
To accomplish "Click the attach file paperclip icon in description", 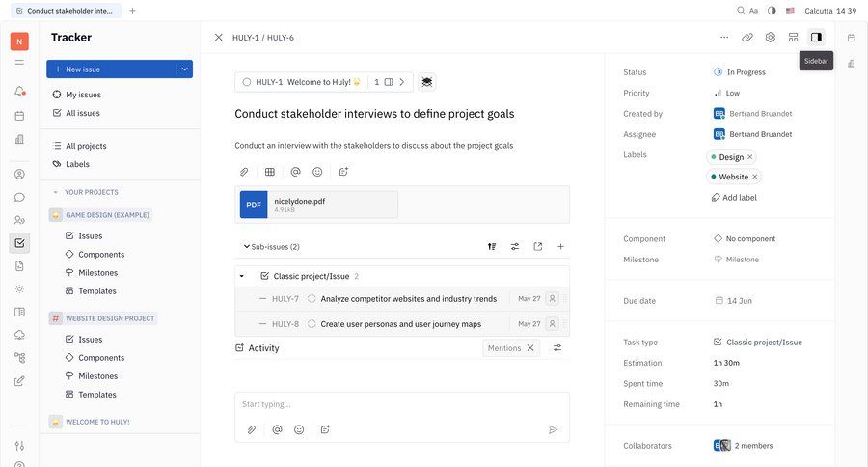I will (244, 172).
